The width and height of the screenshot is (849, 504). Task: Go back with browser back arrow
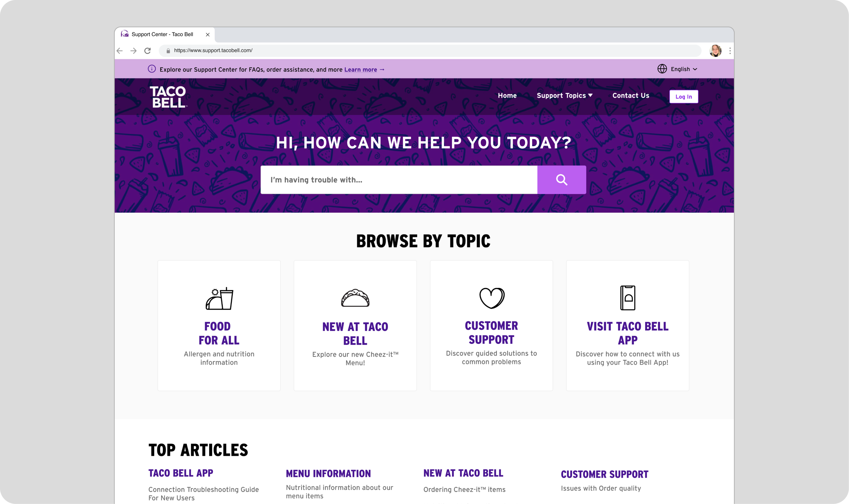click(120, 51)
